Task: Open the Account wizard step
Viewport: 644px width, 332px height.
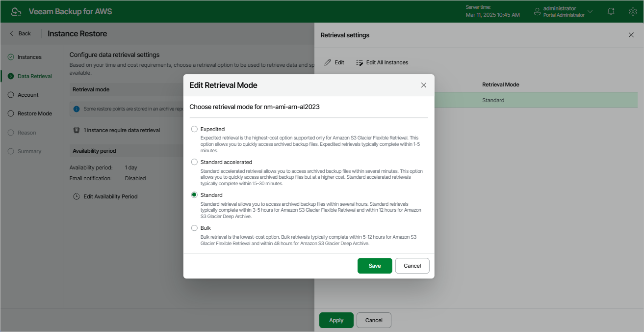Action: [28, 95]
